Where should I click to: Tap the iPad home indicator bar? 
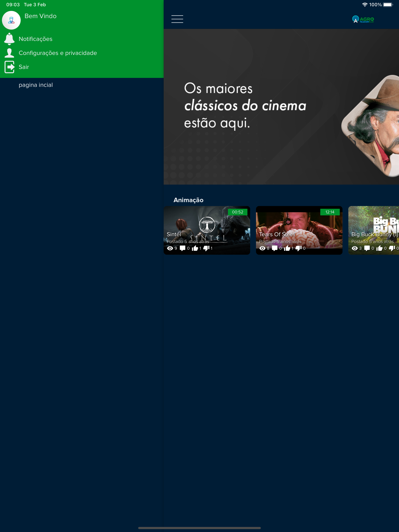pos(199,528)
